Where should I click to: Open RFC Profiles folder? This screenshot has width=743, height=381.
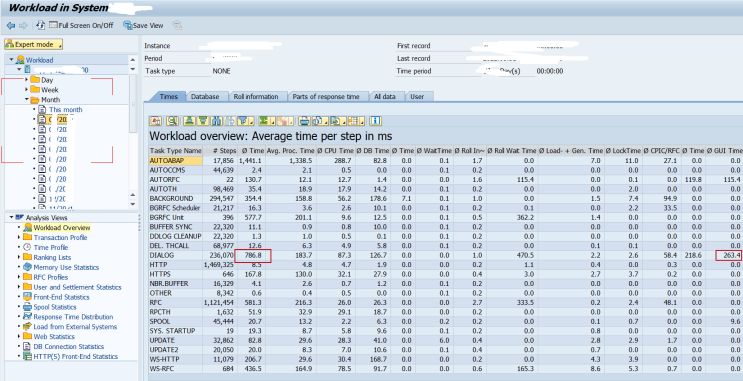coord(50,278)
